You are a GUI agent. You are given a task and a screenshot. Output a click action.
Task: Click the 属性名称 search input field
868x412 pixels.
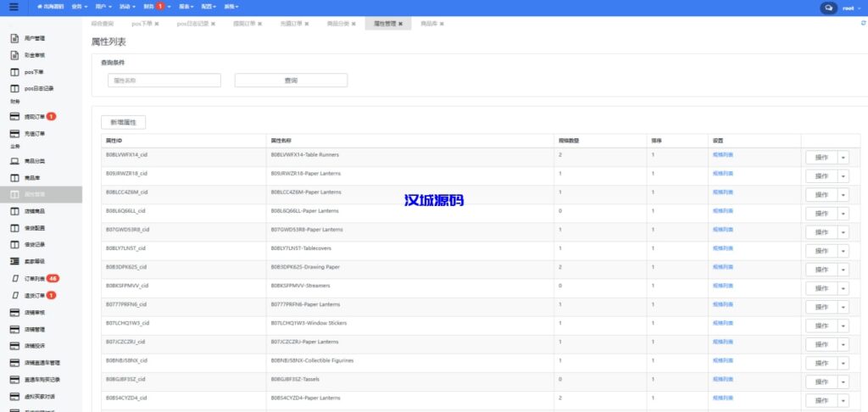click(164, 81)
